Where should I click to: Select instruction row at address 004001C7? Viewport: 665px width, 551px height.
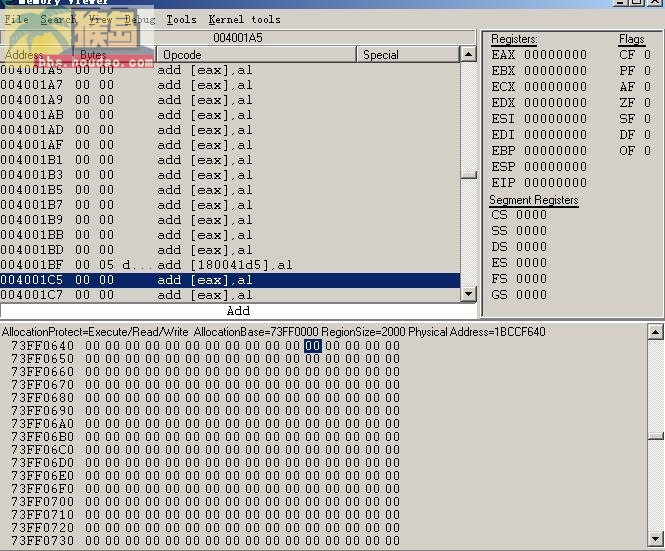(x=230, y=295)
